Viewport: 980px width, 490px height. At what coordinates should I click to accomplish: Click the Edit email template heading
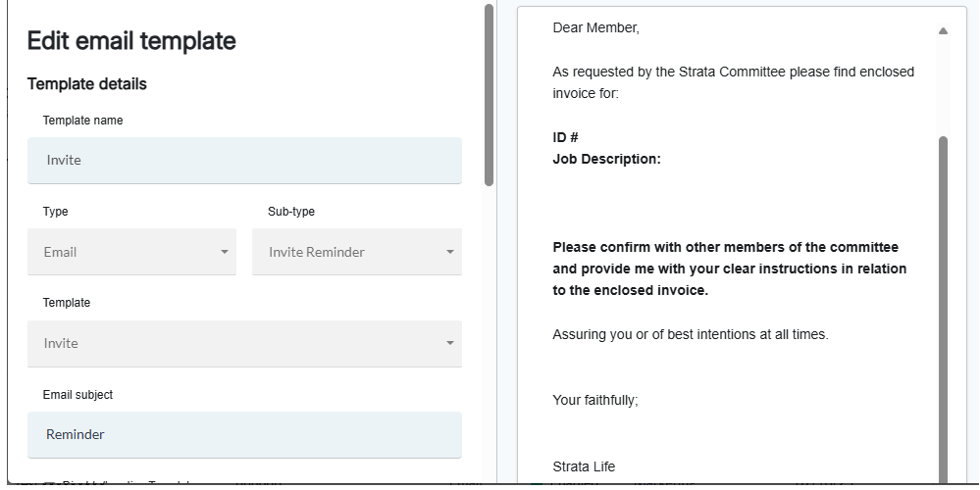131,41
